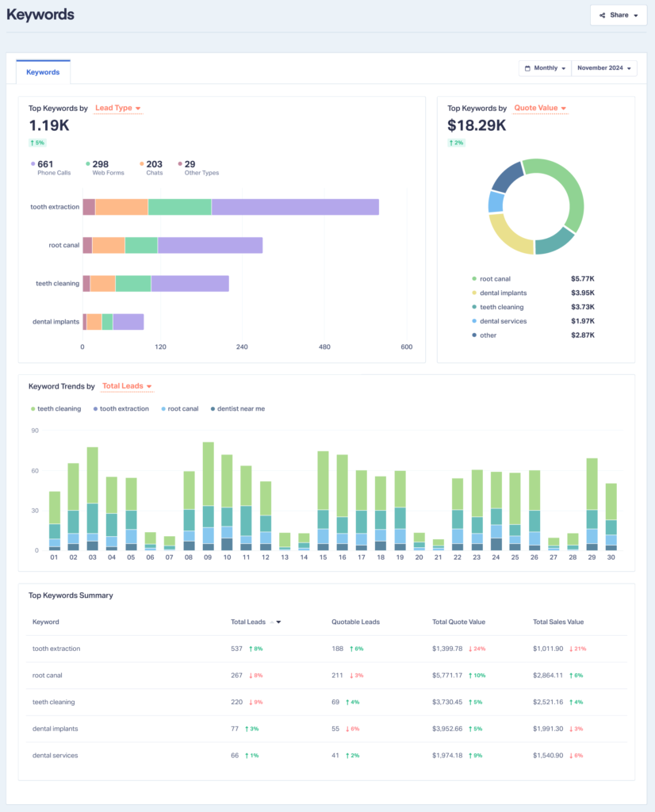The width and height of the screenshot is (655, 812).
Task: Toggle tooth extraction series in trends legend
Action: (x=121, y=409)
